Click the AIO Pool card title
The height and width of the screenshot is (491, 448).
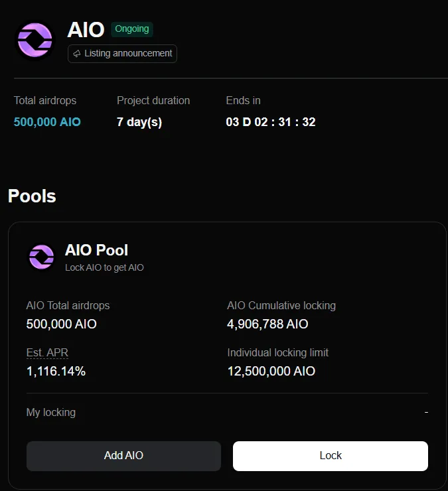click(x=96, y=250)
